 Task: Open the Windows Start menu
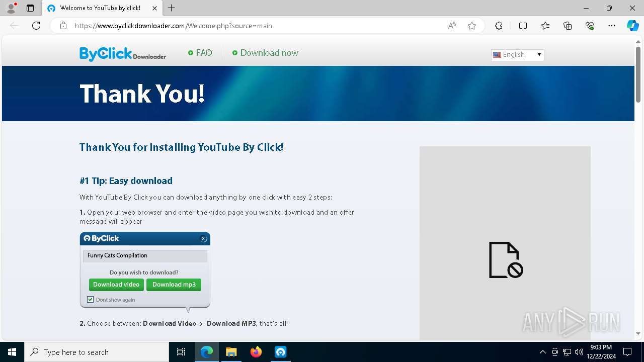pos(12,352)
